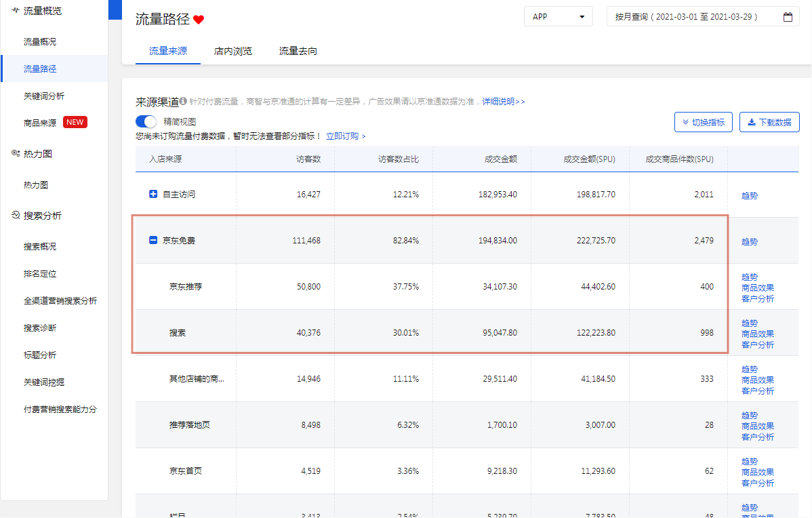Click 趋势 link for 京东首页 row
Viewport: 812px width, 518px height.
[750, 462]
